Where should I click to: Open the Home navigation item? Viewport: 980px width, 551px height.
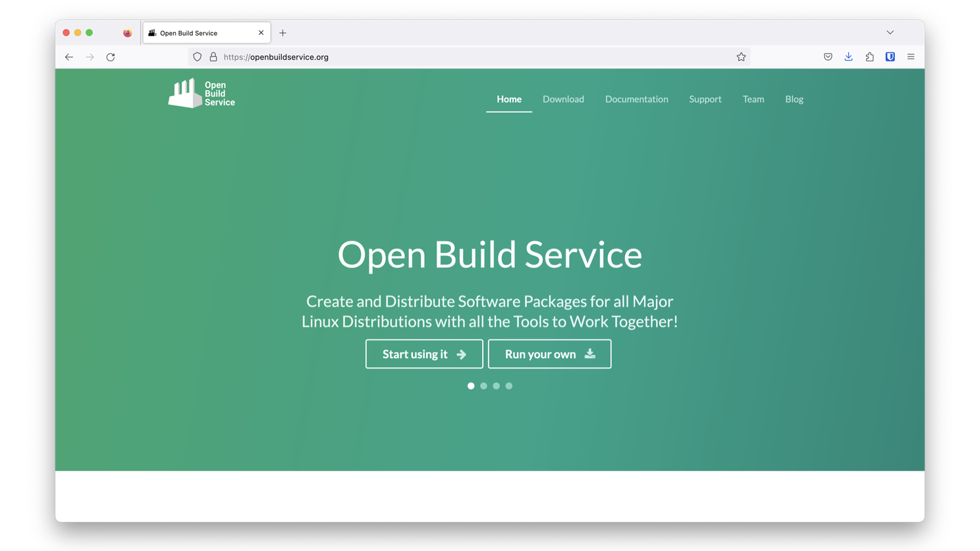coord(509,99)
